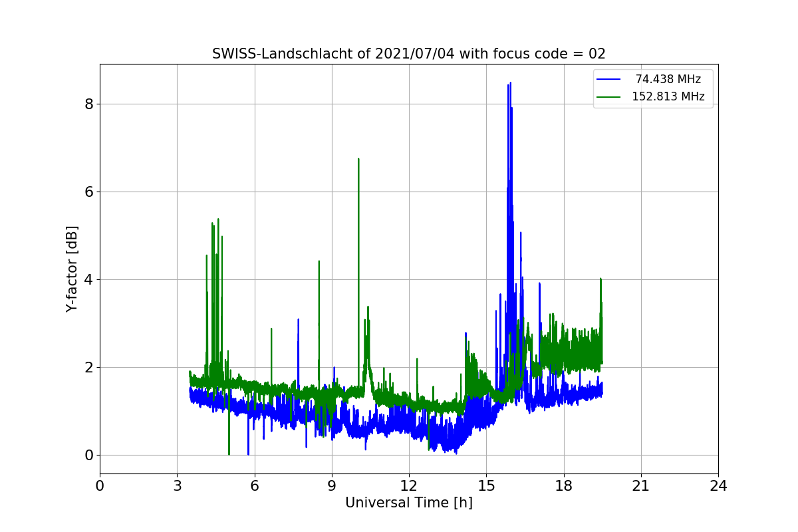Click x-axis tick label 21

tap(641, 486)
